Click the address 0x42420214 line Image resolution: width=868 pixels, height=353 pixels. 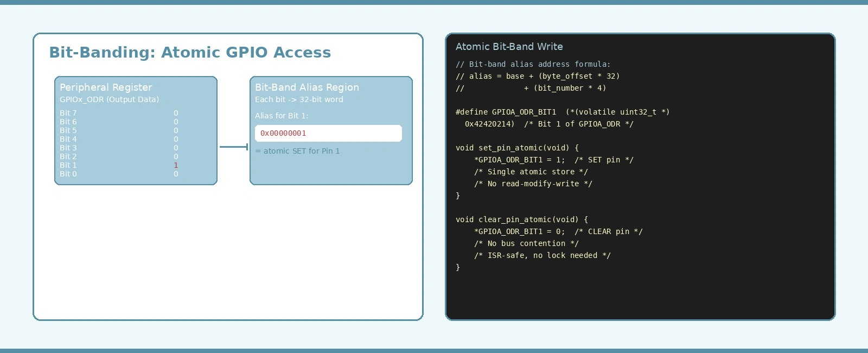pyautogui.click(x=549, y=124)
